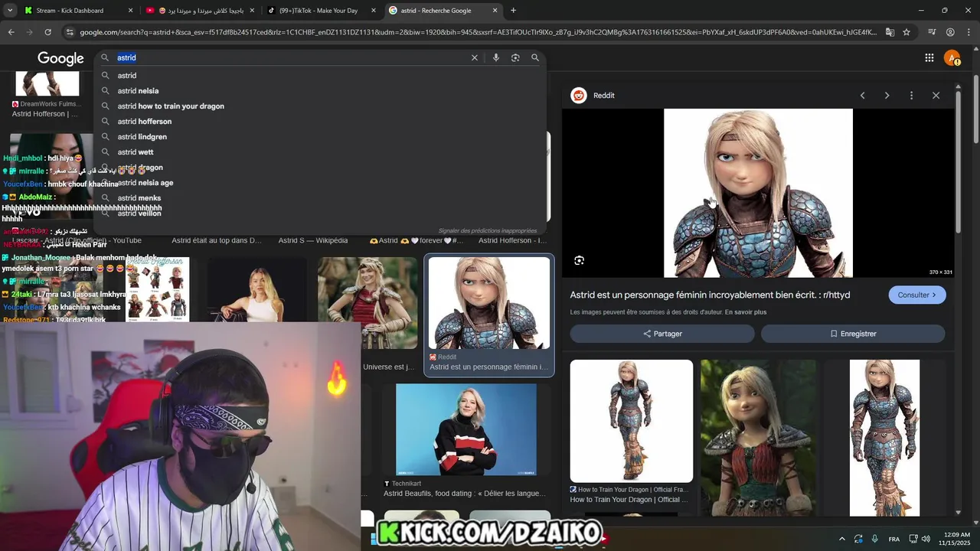The height and width of the screenshot is (551, 980).
Task: Open the orange Google account avatar
Action: [952, 58]
